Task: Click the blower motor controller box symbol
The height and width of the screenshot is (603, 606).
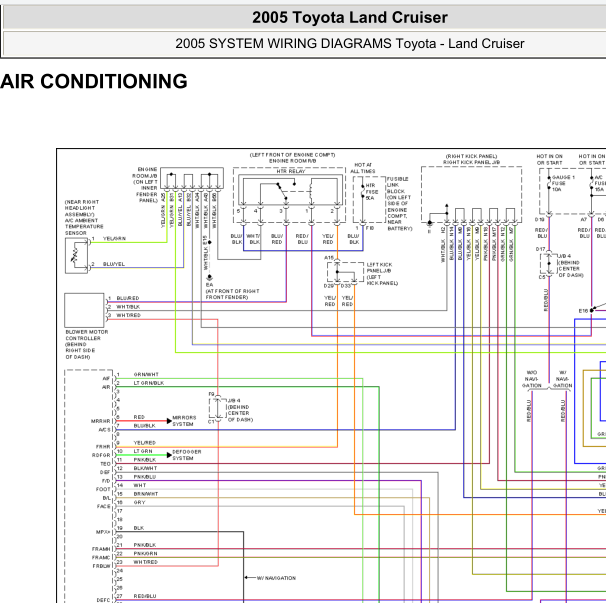Action: 84,310
